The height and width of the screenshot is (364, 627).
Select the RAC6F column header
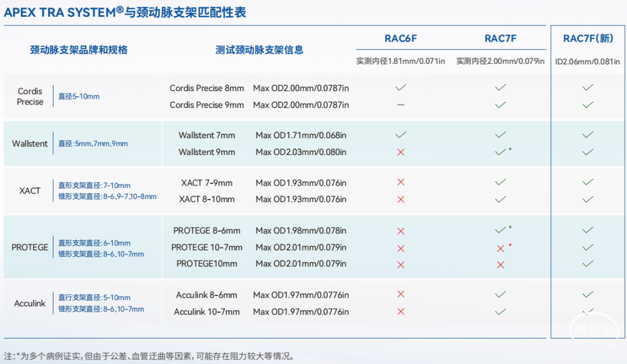pos(401,39)
